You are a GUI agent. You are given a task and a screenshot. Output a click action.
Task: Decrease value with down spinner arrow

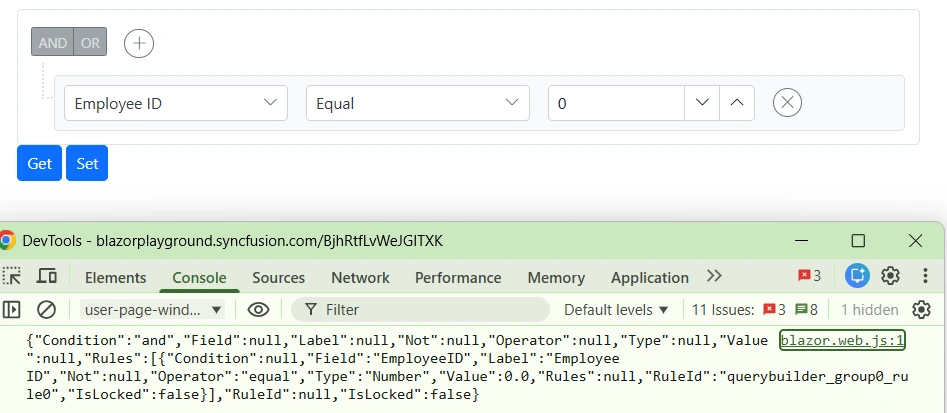point(702,103)
